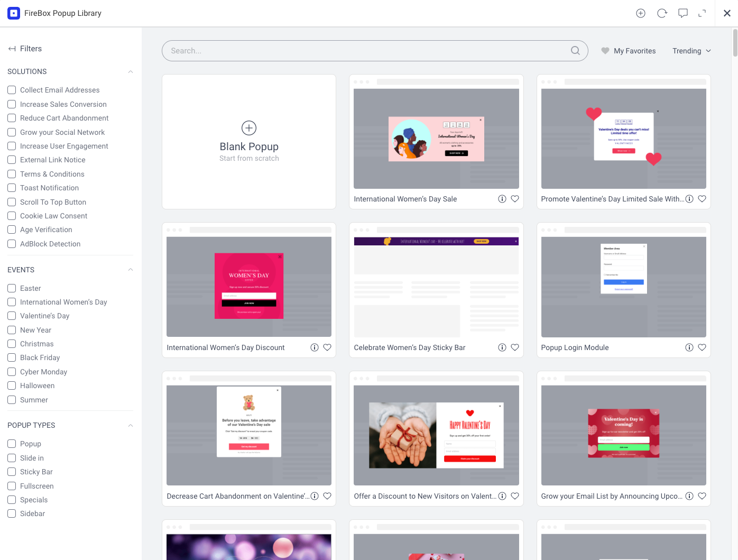The width and height of the screenshot is (738, 560).
Task: Show info for Celebrate Women's Day Sticky Bar
Action: [502, 347]
